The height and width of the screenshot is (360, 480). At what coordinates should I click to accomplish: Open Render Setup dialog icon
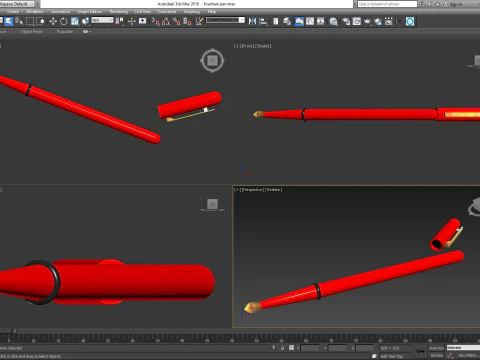pos(346,21)
